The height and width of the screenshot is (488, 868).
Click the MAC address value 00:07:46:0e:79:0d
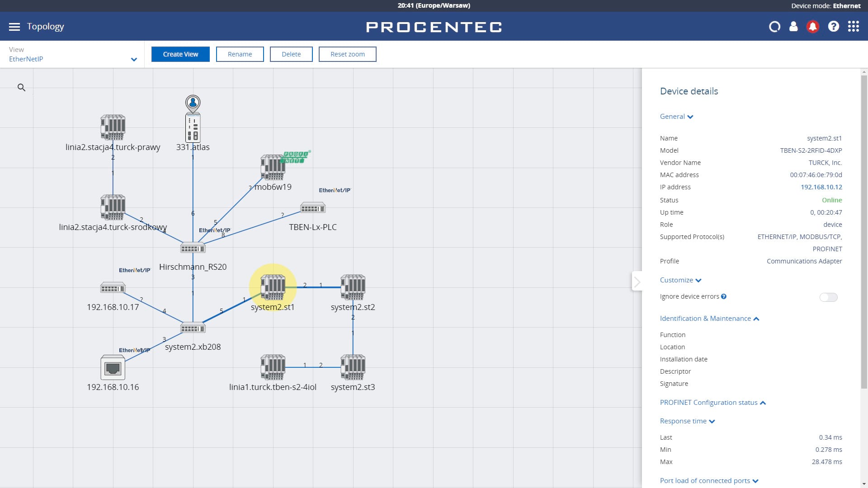pyautogui.click(x=816, y=175)
